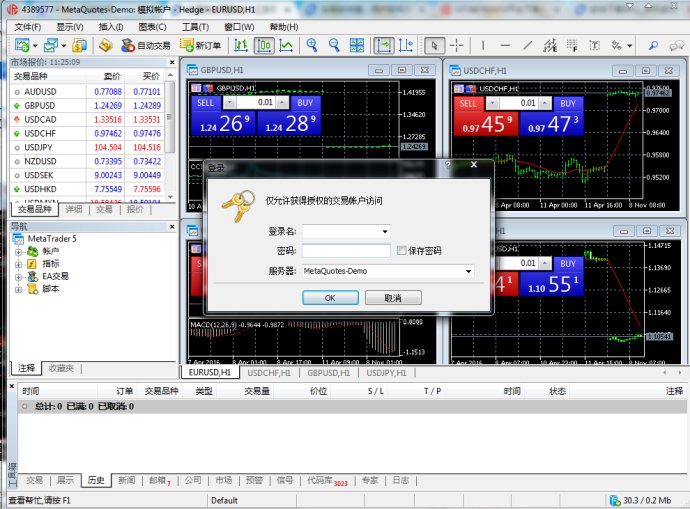Click the 密码 password input field

tap(346, 251)
